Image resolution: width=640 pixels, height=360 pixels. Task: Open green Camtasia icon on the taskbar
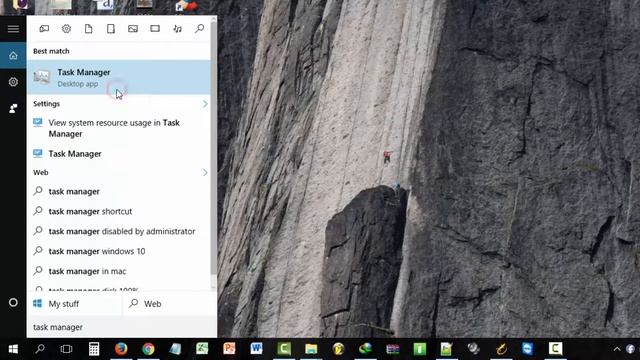[x=284, y=349]
